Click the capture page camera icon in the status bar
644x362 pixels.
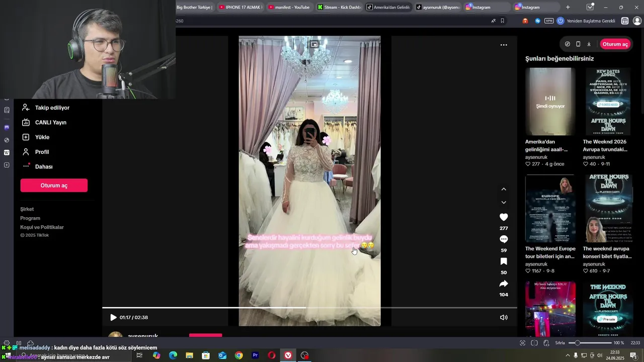[522, 343]
